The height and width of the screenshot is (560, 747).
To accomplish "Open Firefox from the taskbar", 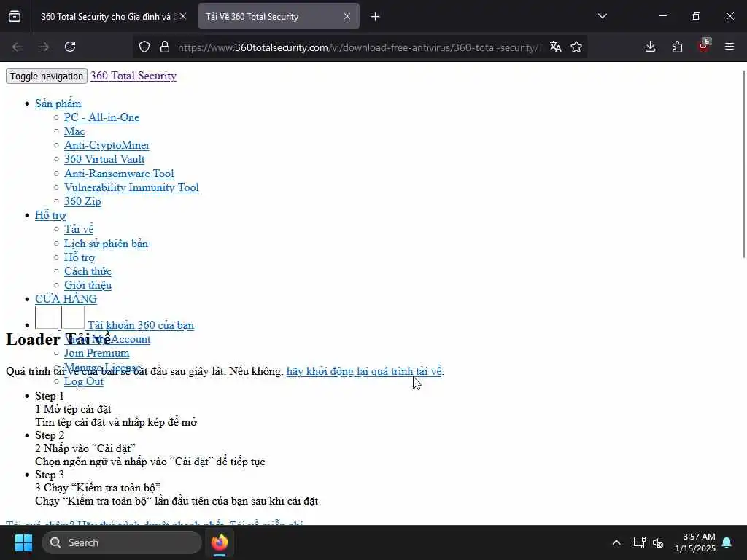I will [x=220, y=542].
